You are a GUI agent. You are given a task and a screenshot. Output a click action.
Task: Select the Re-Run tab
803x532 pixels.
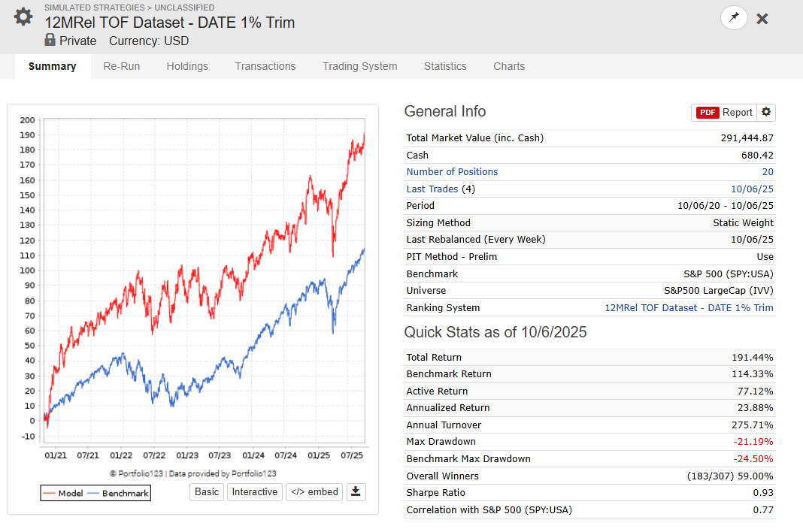pyautogui.click(x=121, y=67)
